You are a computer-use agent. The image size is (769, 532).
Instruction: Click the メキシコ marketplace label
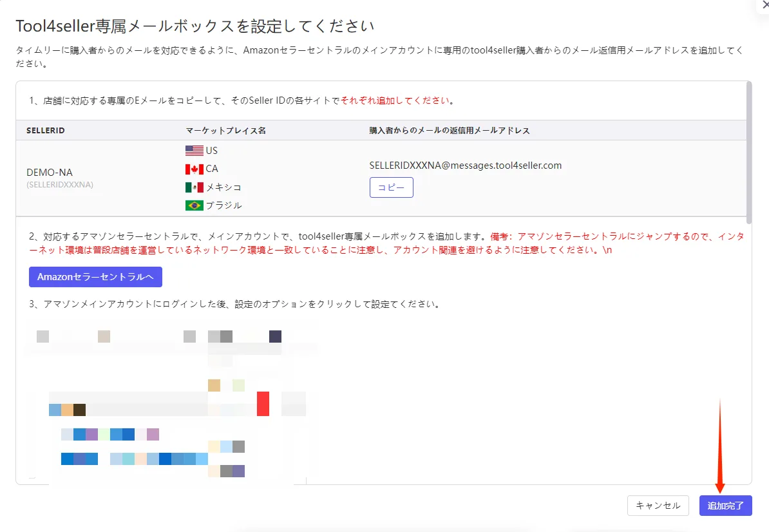223,187
